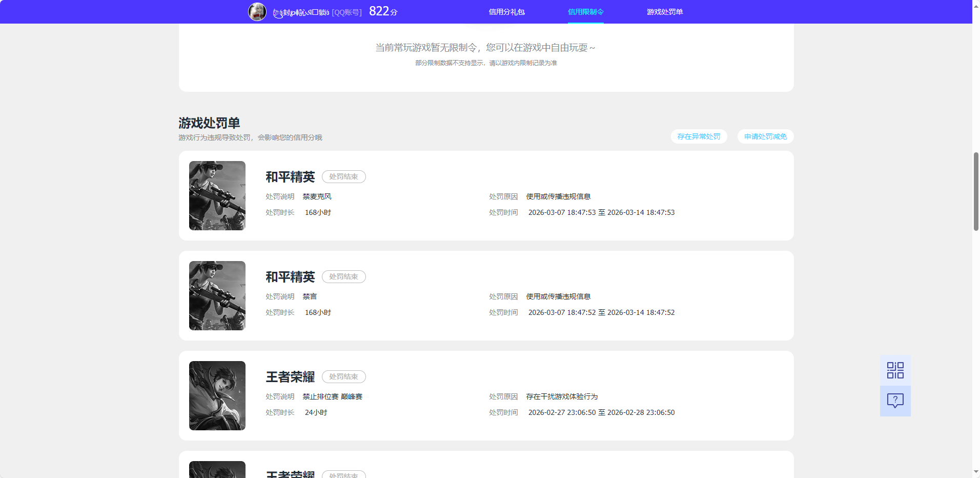The height and width of the screenshot is (478, 980).
Task: Click 处罚结束 badge on 禁麦克风 card
Action: tap(343, 176)
